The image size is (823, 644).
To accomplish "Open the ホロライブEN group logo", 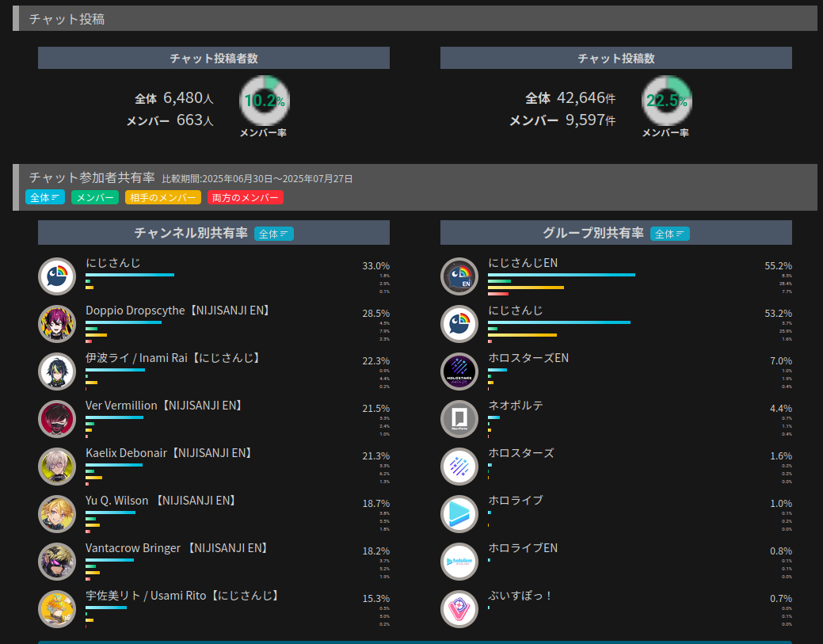I will [459, 562].
